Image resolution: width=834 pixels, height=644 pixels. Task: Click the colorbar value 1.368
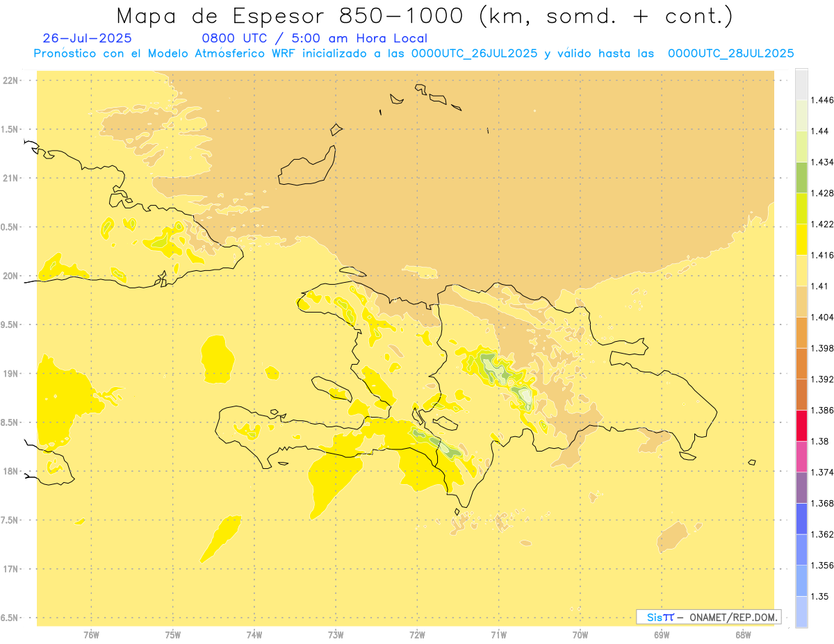tap(822, 504)
